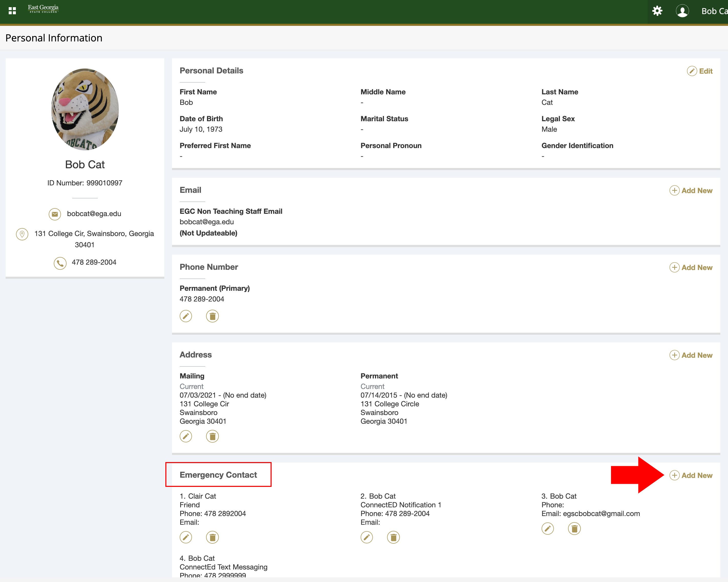Edit the Mailing address entry
The image size is (728, 582).
pos(186,436)
